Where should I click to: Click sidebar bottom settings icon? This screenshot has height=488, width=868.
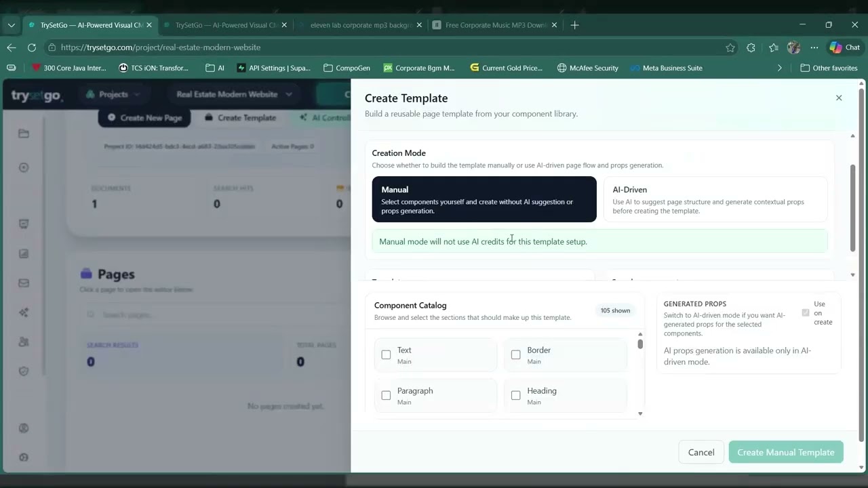coord(24,457)
